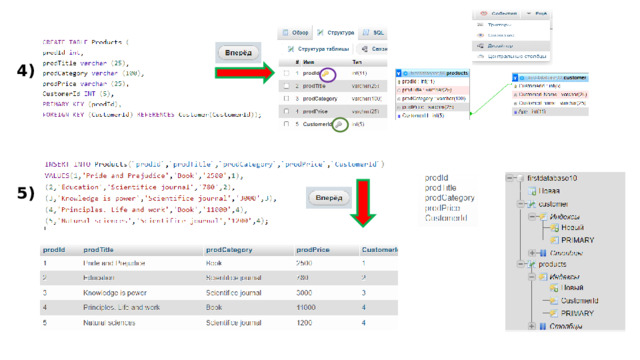Viewport: 640px width, 360px height.
Task: Click the Имя column header in structure table
Action: tap(309, 62)
